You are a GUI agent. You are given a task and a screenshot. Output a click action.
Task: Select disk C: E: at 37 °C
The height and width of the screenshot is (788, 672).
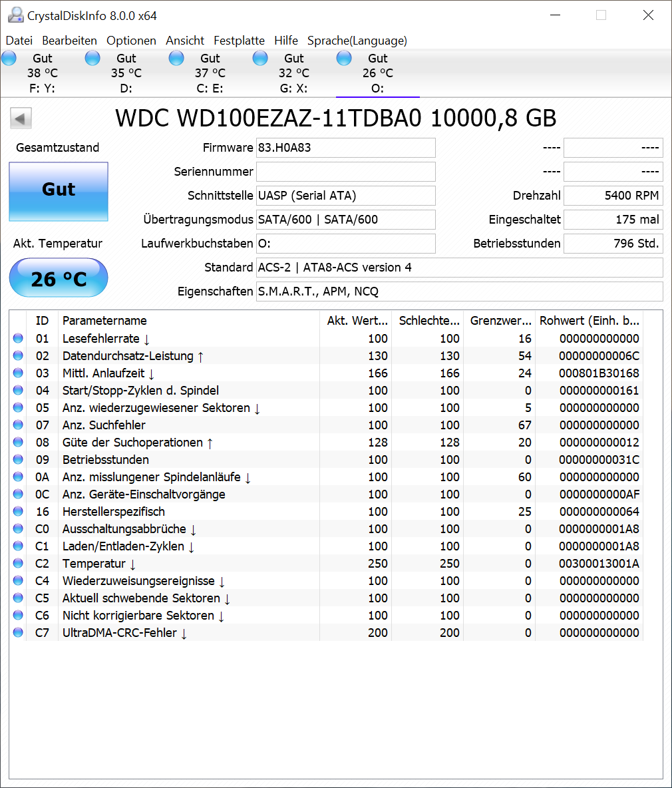210,73
